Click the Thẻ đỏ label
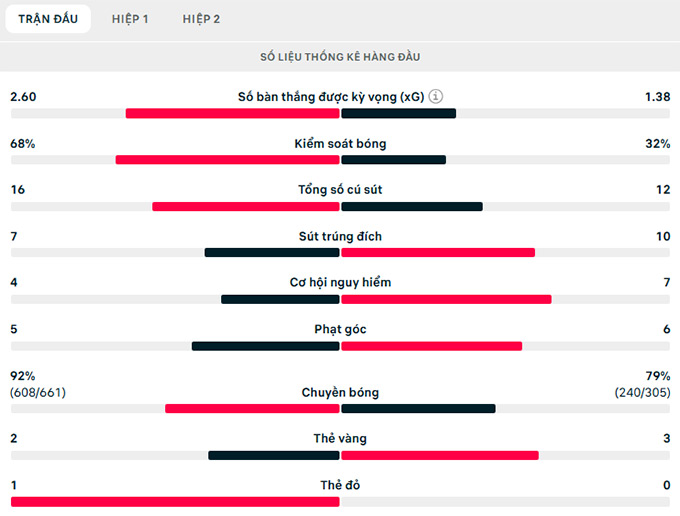This screenshot has height=516, width=680. [x=340, y=485]
